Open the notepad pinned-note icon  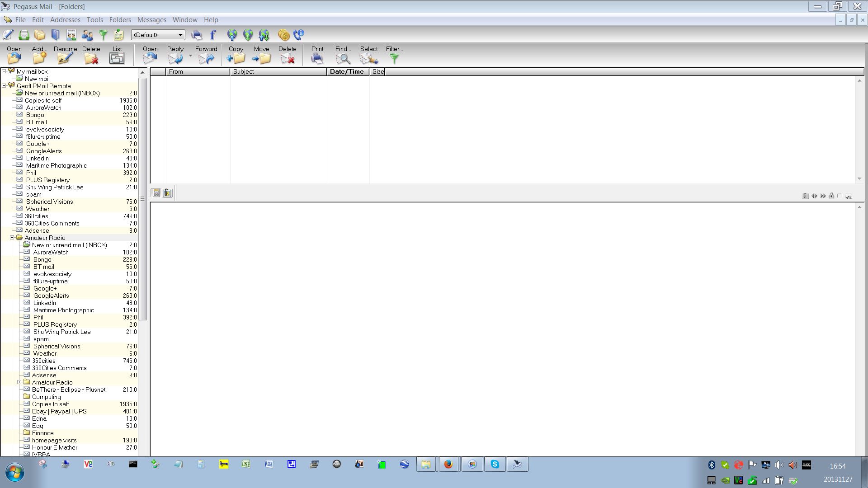point(119,35)
